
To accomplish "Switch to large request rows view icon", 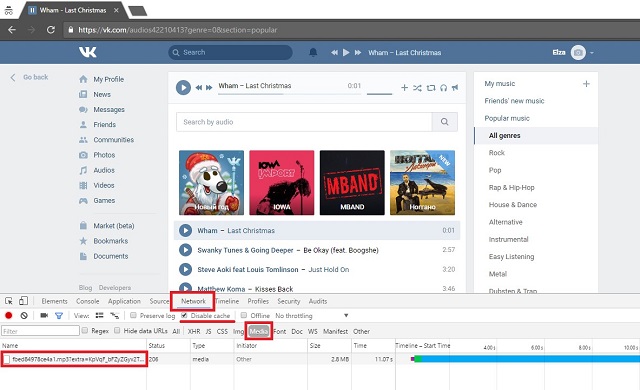I will pyautogui.click(x=100, y=315).
